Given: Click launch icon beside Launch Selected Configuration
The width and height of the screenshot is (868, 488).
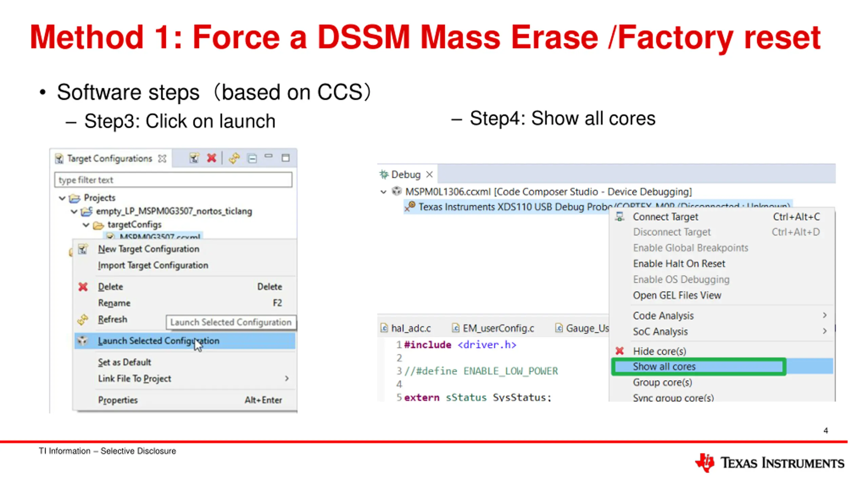Looking at the screenshot, I should pyautogui.click(x=82, y=341).
